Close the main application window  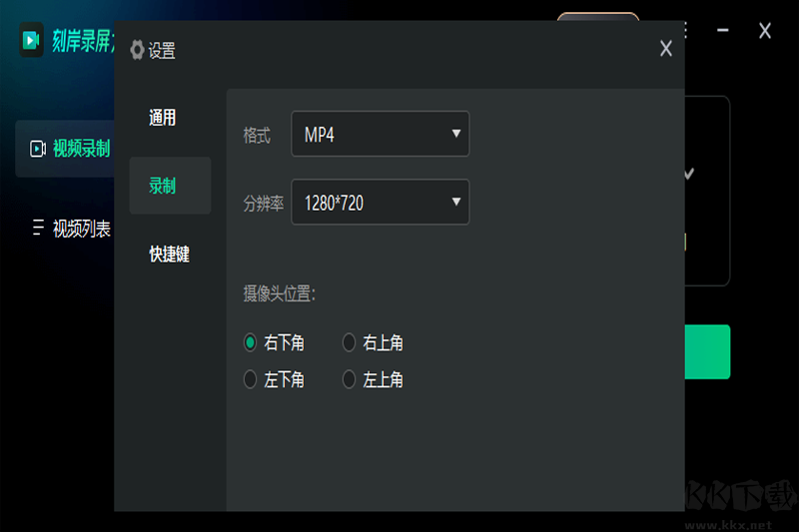765,31
